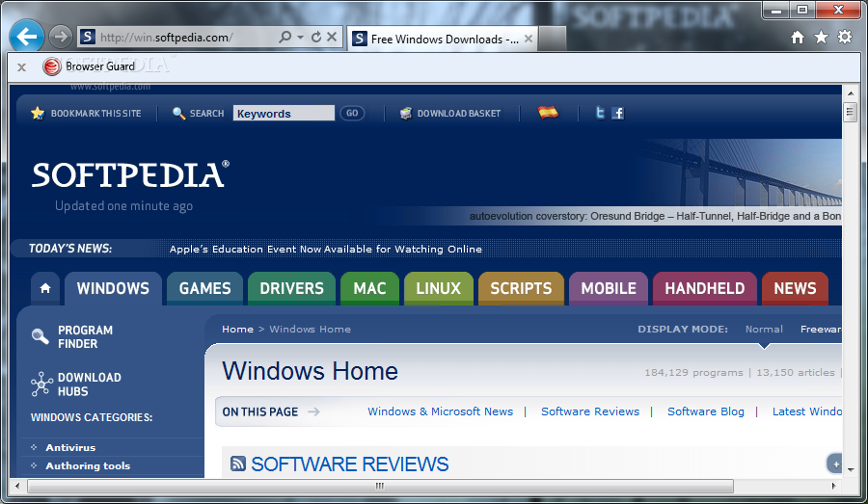Open the address bar autocomplete dropdown arrow
Image resolution: width=868 pixels, height=504 pixels.
pos(300,37)
